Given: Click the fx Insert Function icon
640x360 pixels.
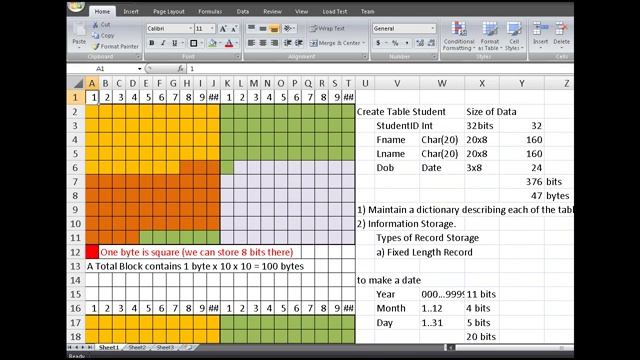Looking at the screenshot, I should 180,69.
